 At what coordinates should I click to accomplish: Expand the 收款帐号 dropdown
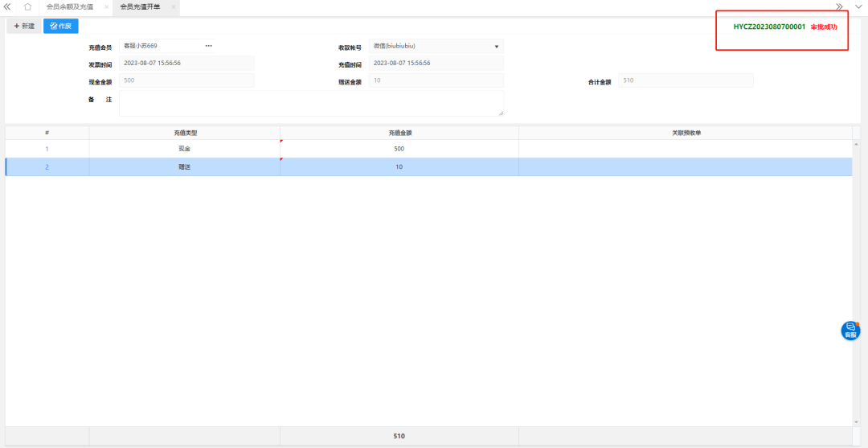tap(497, 47)
